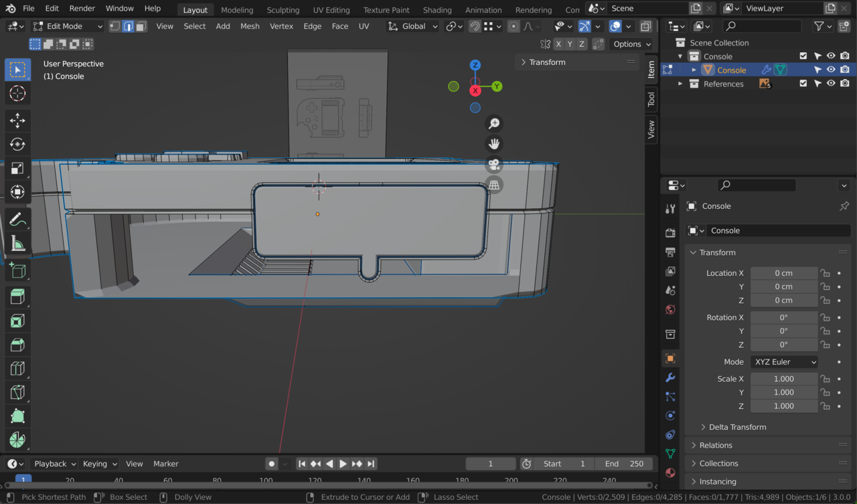
Task: Enable snapping with the magnet icon
Action: (x=473, y=25)
